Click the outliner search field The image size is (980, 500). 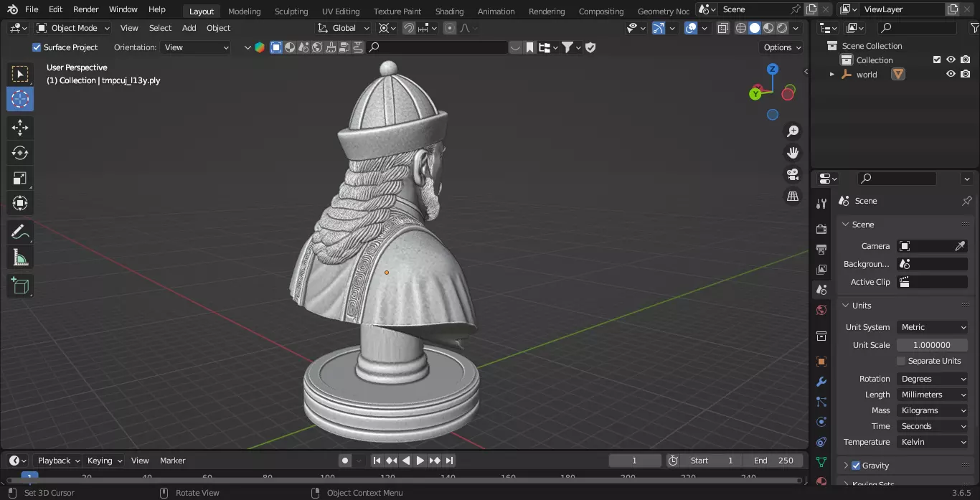(918, 28)
